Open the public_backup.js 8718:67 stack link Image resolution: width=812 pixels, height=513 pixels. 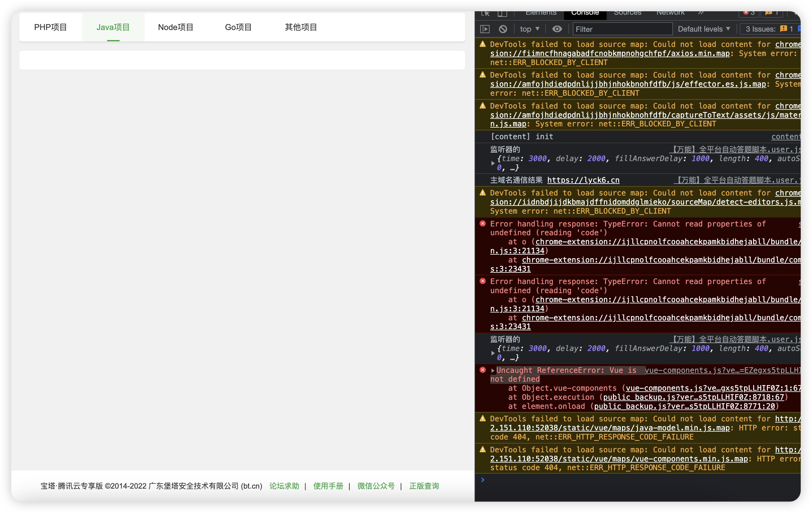[694, 397]
